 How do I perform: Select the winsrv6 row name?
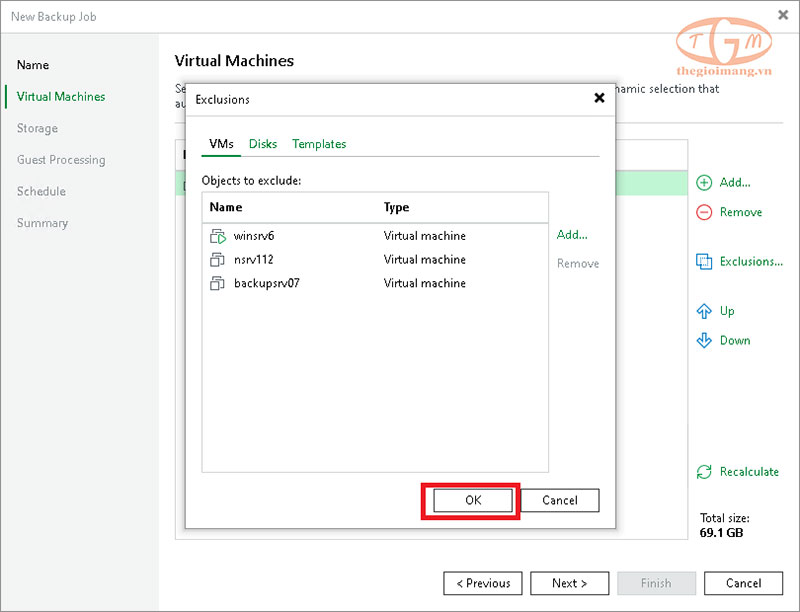(x=254, y=236)
